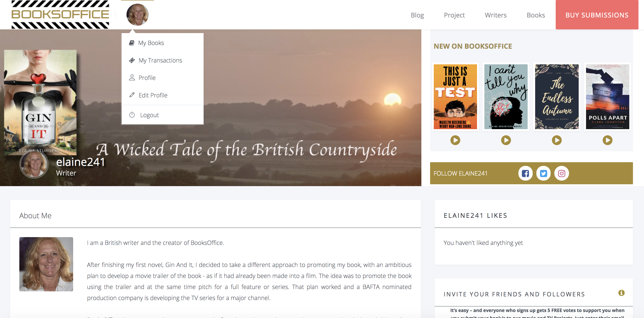Play trailer under Polls Apart
The height and width of the screenshot is (318, 644).
pyautogui.click(x=607, y=140)
